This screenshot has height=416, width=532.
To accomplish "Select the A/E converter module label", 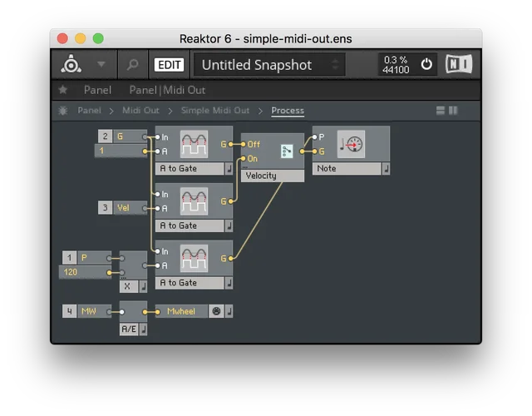I will pos(129,329).
